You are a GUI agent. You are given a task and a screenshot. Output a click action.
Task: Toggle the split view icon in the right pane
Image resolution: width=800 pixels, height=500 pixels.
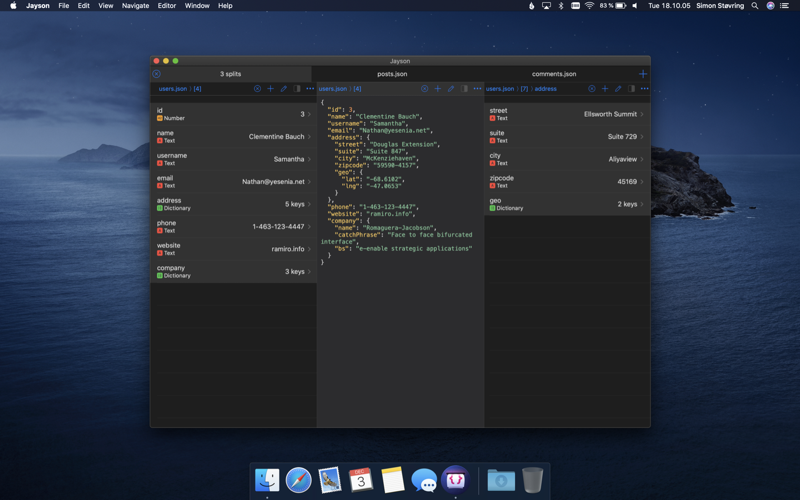(631, 89)
